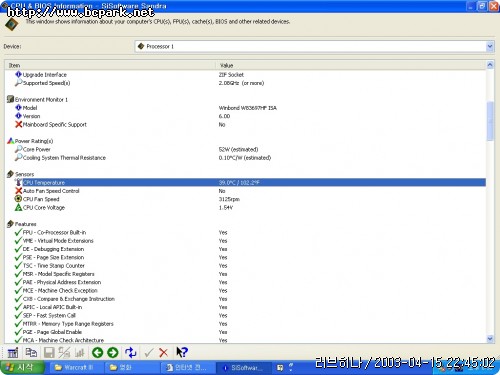Screen dimensions: 500x375
Task: Select the PGE - Page Global Enable row
Action: click(245, 332)
